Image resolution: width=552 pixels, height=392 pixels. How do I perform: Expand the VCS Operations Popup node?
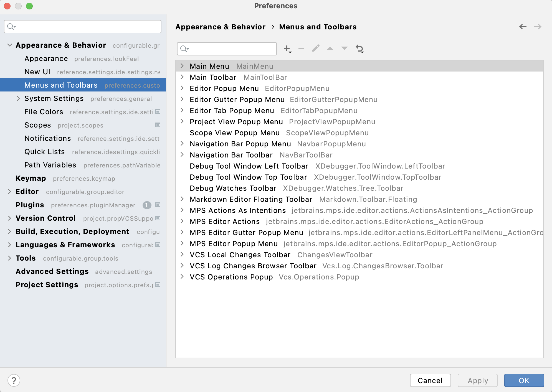click(183, 277)
